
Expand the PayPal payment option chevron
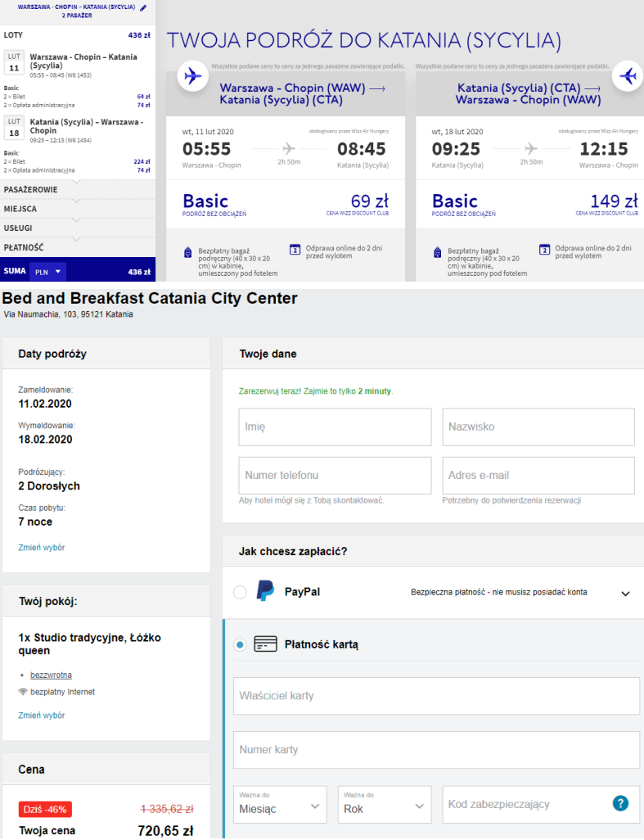[x=625, y=594]
